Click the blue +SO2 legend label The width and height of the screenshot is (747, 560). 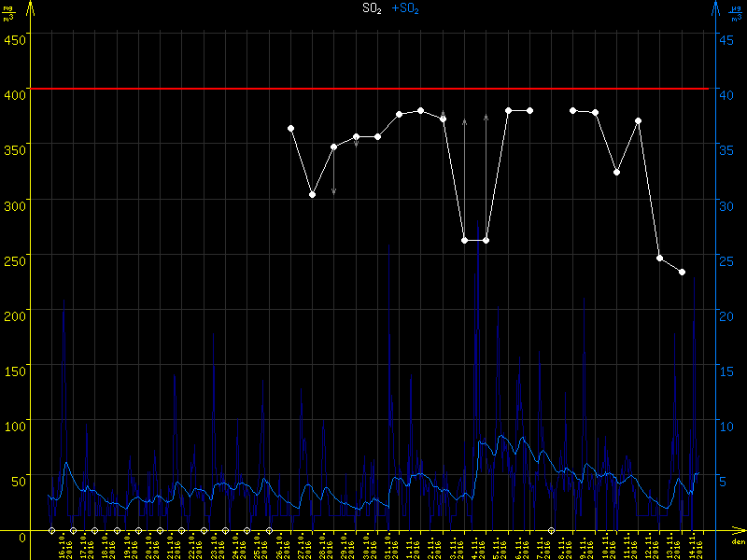(x=406, y=8)
